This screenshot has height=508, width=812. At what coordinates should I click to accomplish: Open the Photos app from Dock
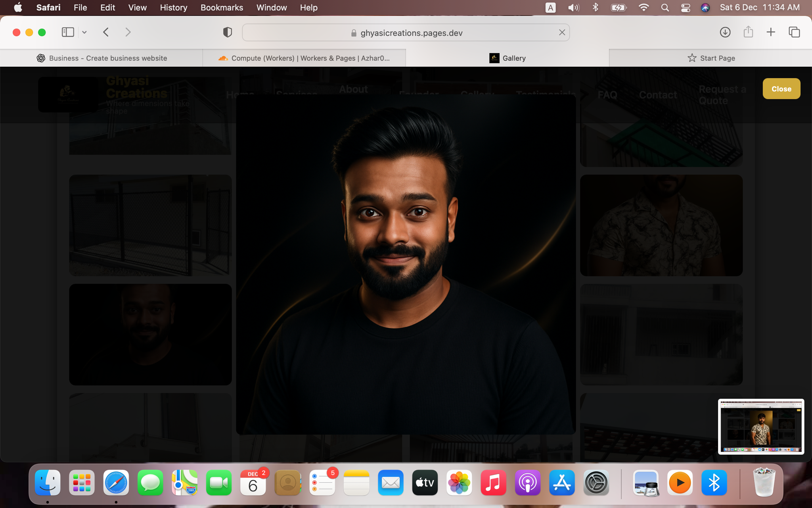pos(459,483)
